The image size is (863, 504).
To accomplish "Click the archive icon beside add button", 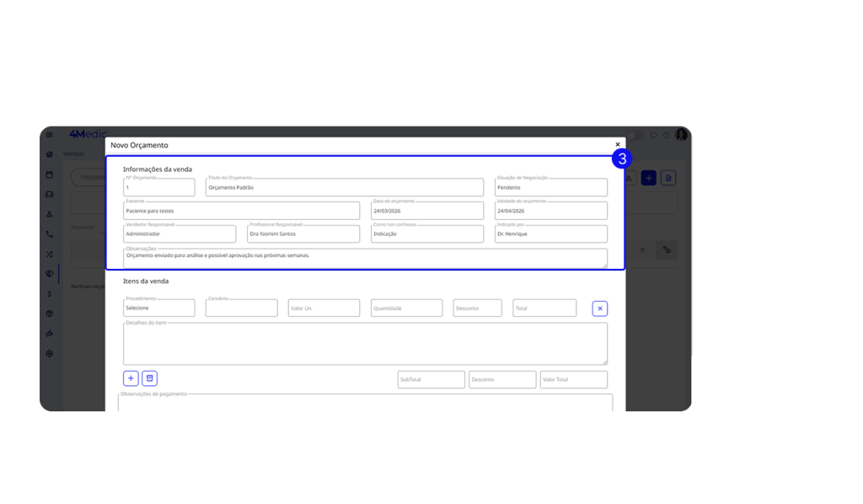I will (x=150, y=378).
